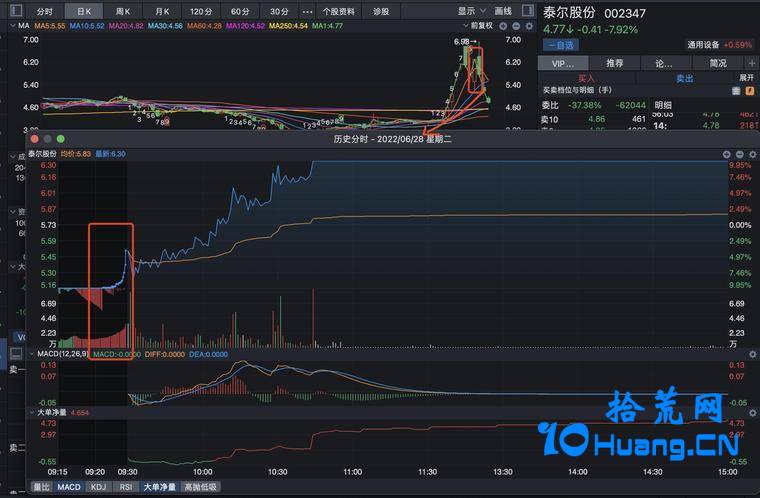
Task: Open 大单净量 indicator settings gear
Action: [x=753, y=413]
